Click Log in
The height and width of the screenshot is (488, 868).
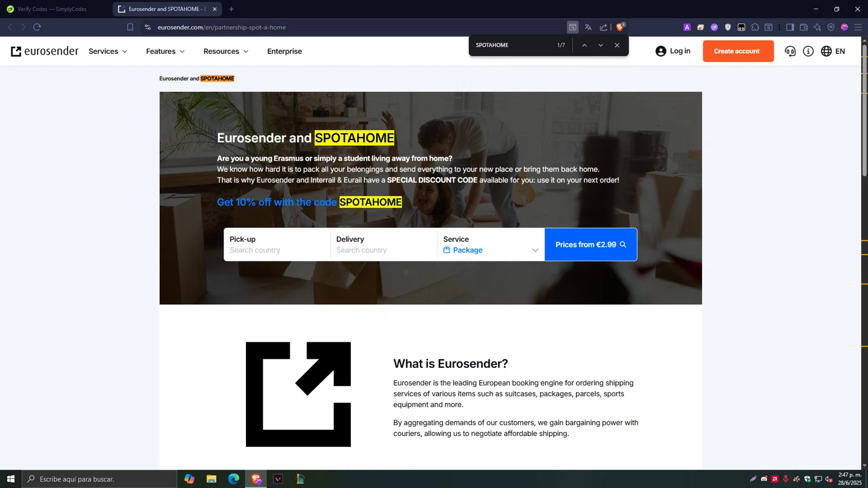[x=673, y=51]
